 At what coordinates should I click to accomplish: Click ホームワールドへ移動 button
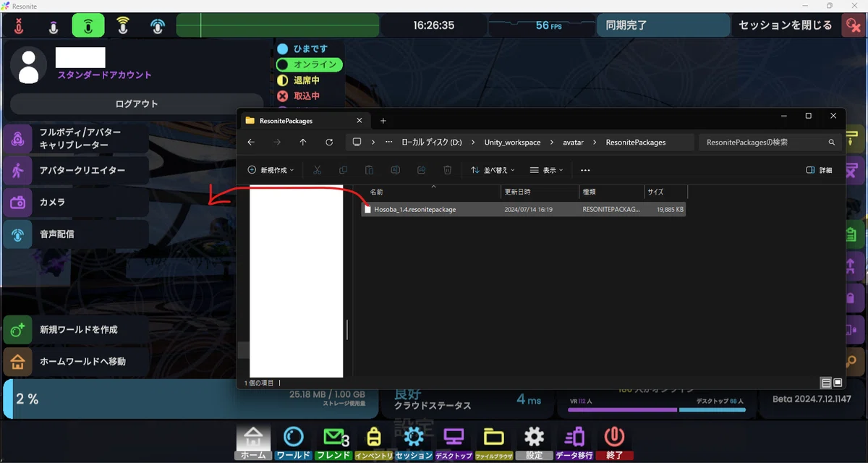coord(76,362)
